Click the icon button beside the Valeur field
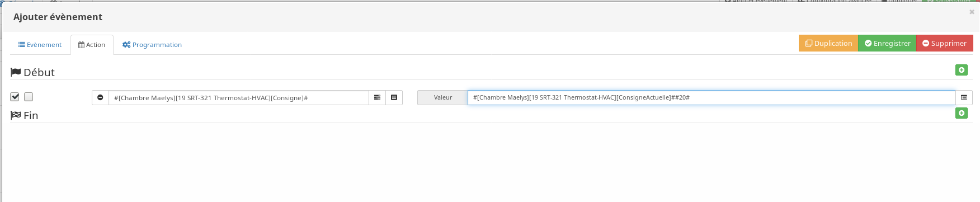The image size is (980, 202). click(x=964, y=97)
